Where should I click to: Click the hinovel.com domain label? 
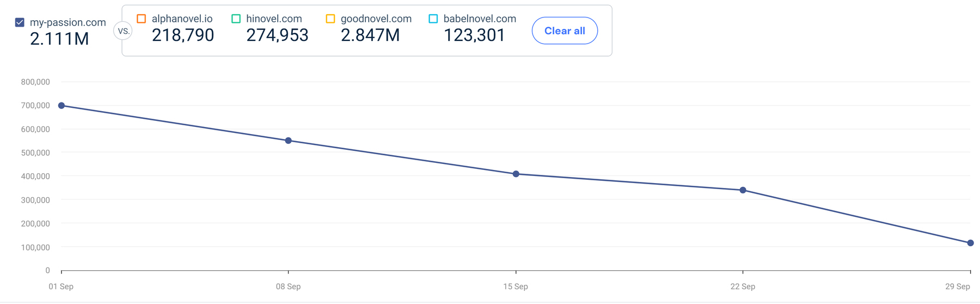point(274,19)
